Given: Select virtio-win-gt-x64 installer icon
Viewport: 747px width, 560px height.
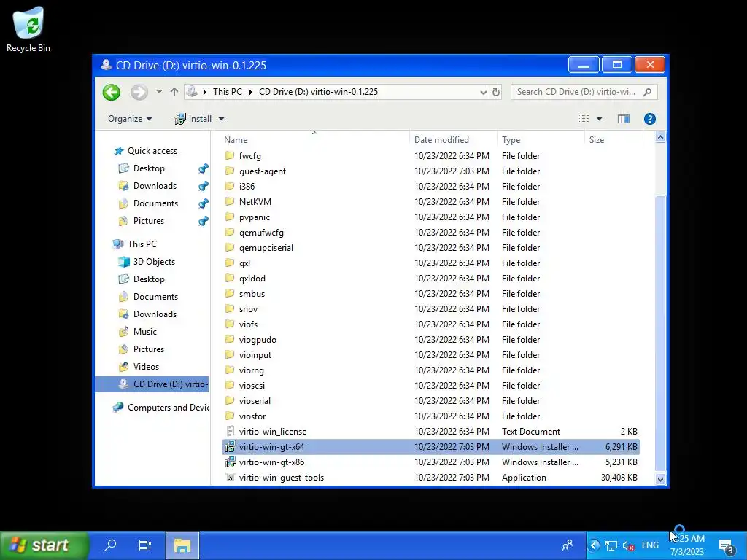Looking at the screenshot, I should click(230, 447).
